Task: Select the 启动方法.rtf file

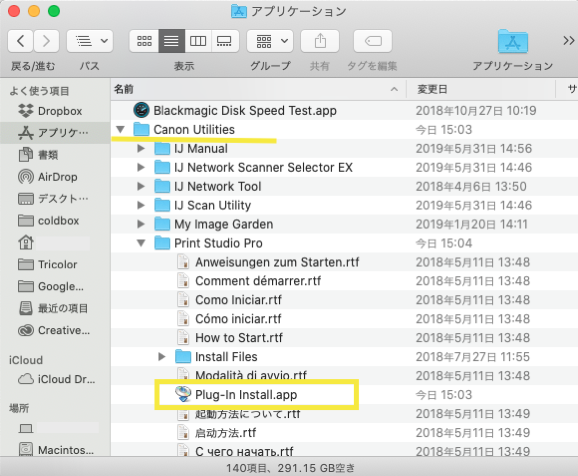Action: [226, 432]
